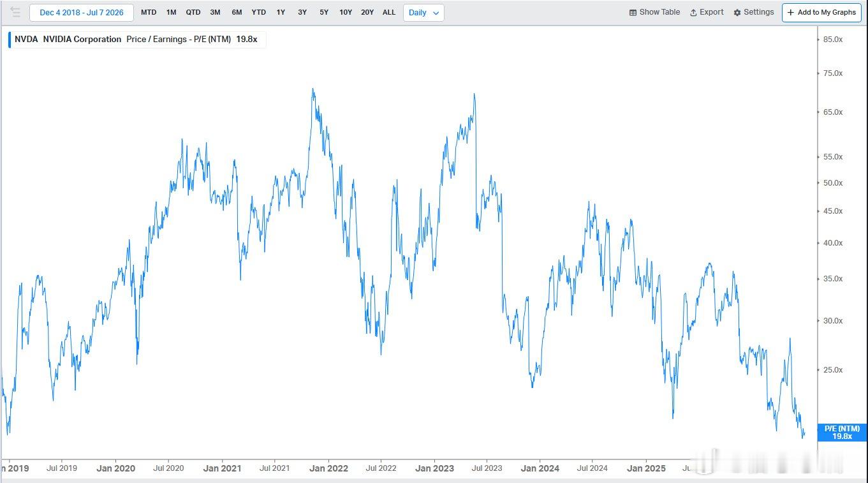The image size is (868, 483).
Task: Click Price / Earnings - P/E (NTM) metric label
Action: pyautogui.click(x=179, y=40)
